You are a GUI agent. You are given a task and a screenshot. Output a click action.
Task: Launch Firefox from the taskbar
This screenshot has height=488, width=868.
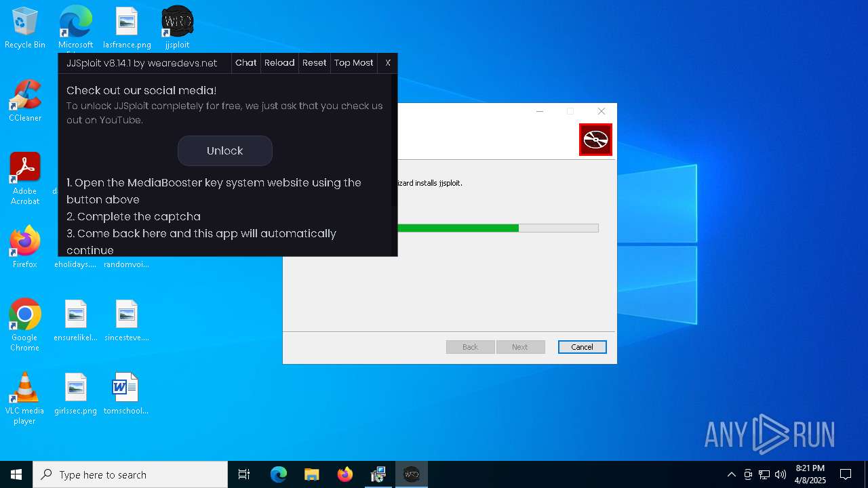[x=344, y=474]
